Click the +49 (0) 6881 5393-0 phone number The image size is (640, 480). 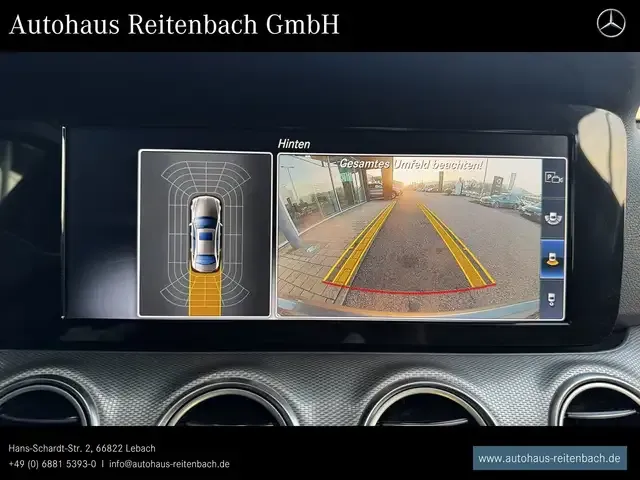coord(53,464)
